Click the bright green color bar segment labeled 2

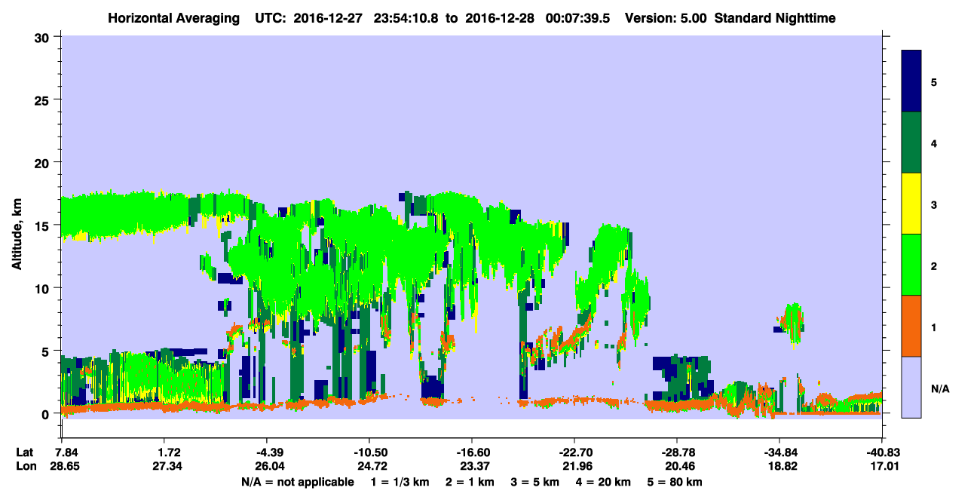(x=911, y=265)
